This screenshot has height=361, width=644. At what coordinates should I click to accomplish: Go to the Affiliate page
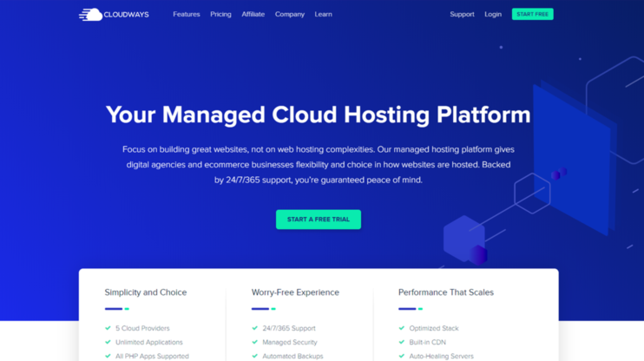tap(253, 15)
